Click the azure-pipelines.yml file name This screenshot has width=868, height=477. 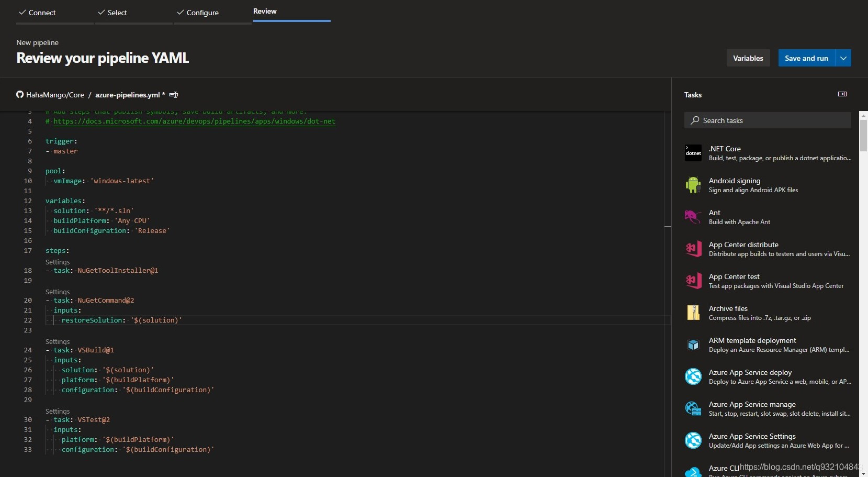pos(128,95)
